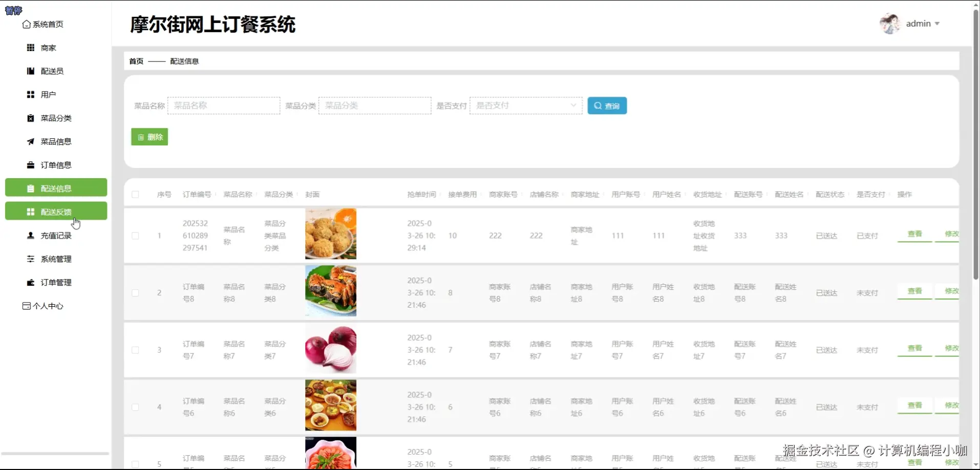
Task: Open the 菜品分类 filter input dropdown
Action: (374, 105)
